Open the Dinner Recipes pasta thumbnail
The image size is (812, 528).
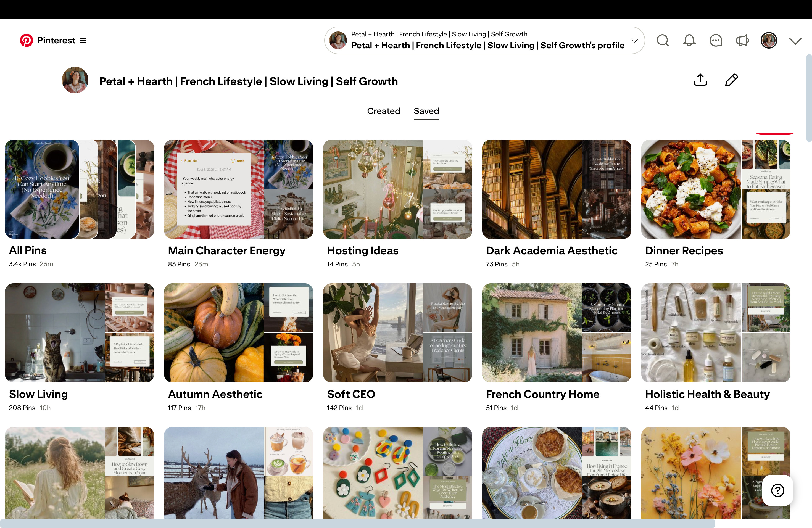691,189
